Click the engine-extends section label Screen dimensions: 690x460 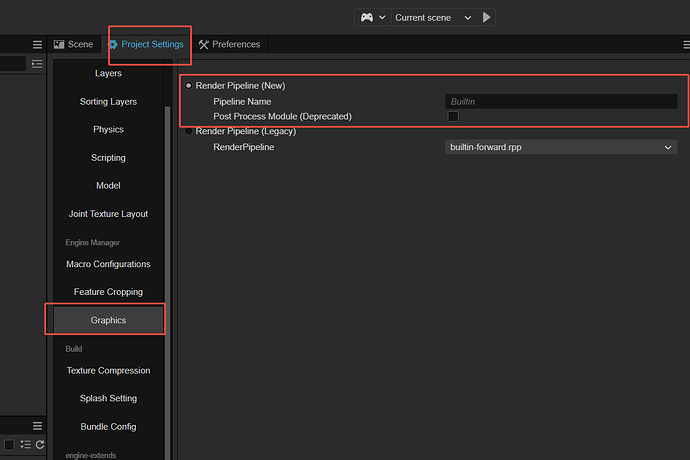pyautogui.click(x=91, y=455)
